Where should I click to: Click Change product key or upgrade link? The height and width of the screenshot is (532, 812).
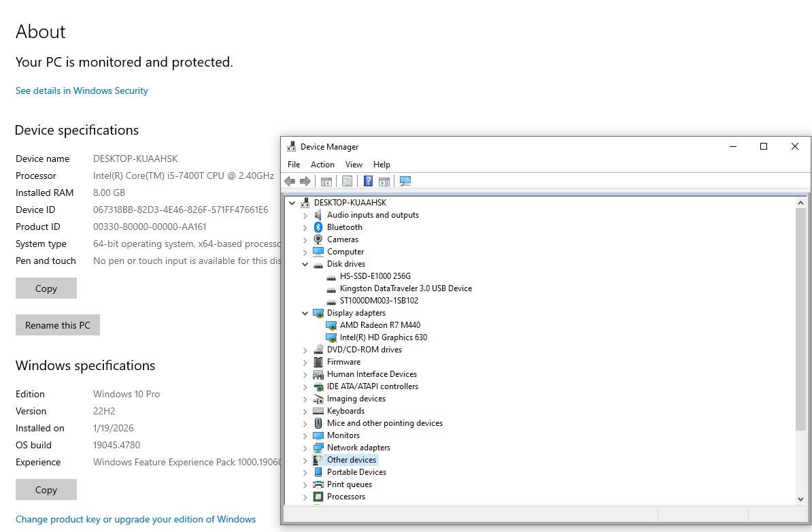135,519
